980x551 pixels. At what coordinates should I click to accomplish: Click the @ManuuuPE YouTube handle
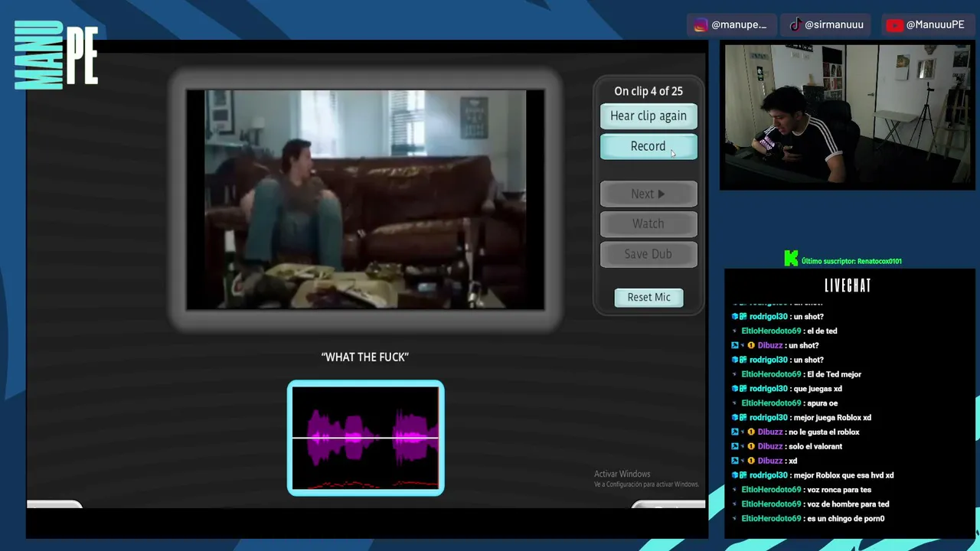[x=935, y=24]
